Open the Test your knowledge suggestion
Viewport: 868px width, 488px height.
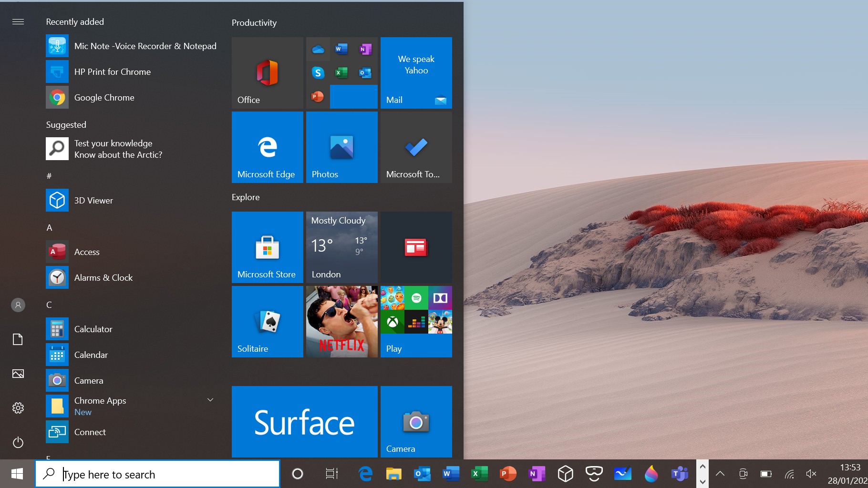132,149
